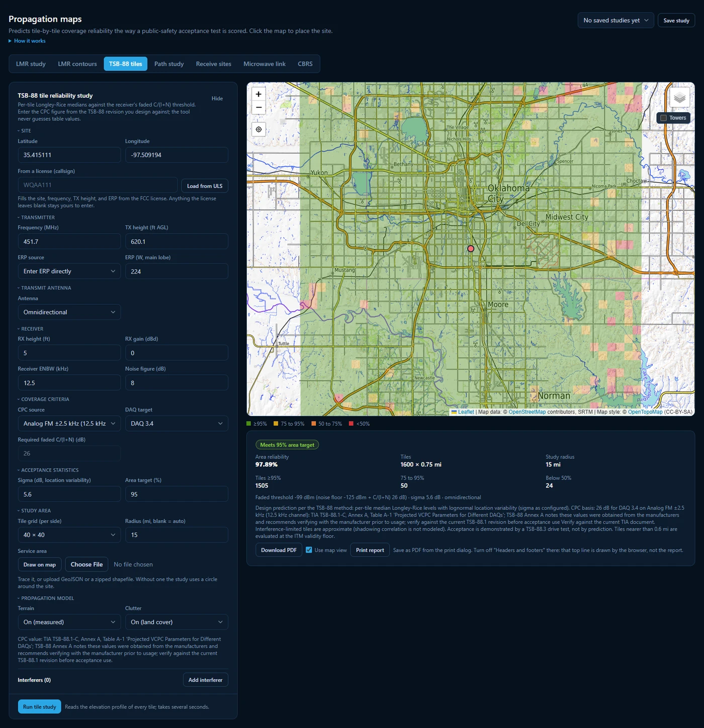
Task: Collapse the TRANSMITTER section header
Action: 36,217
